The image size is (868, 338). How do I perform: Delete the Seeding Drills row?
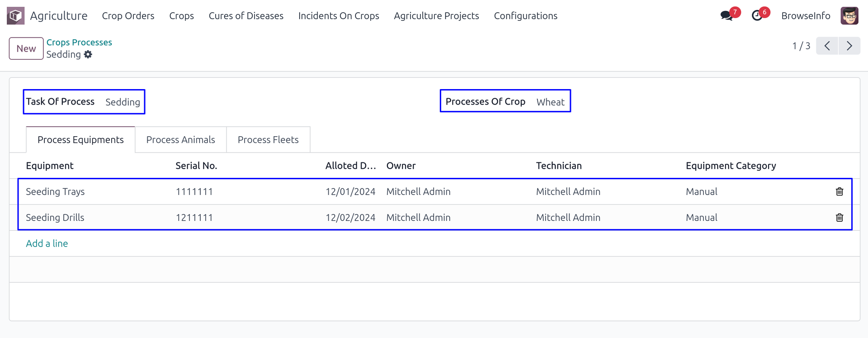(839, 218)
